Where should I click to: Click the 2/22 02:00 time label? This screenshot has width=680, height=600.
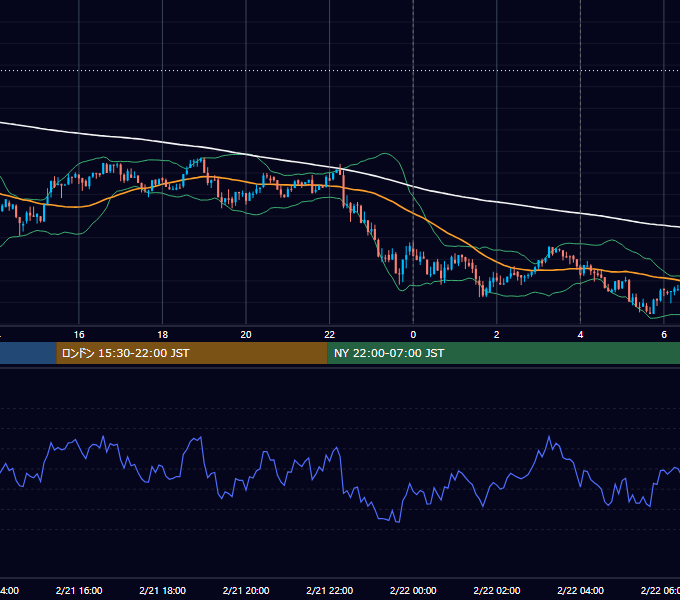pyautogui.click(x=497, y=590)
